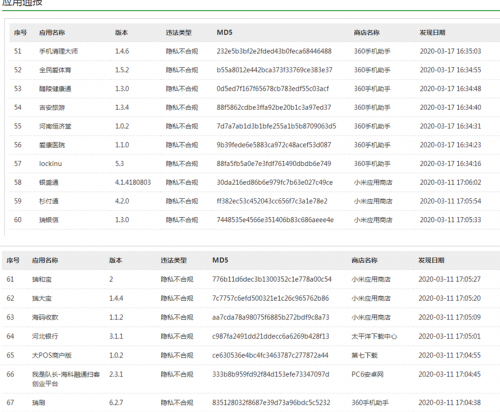Select store 360手机助手 in row 67

[x=370, y=403]
